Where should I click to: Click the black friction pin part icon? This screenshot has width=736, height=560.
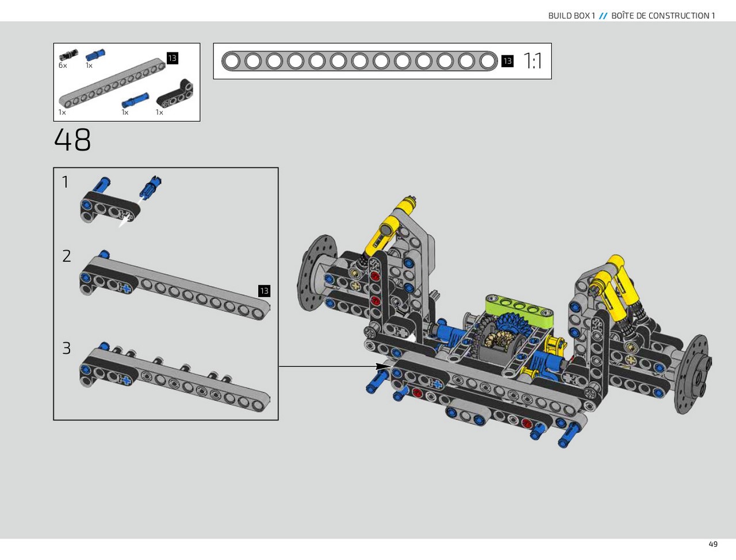coord(68,55)
